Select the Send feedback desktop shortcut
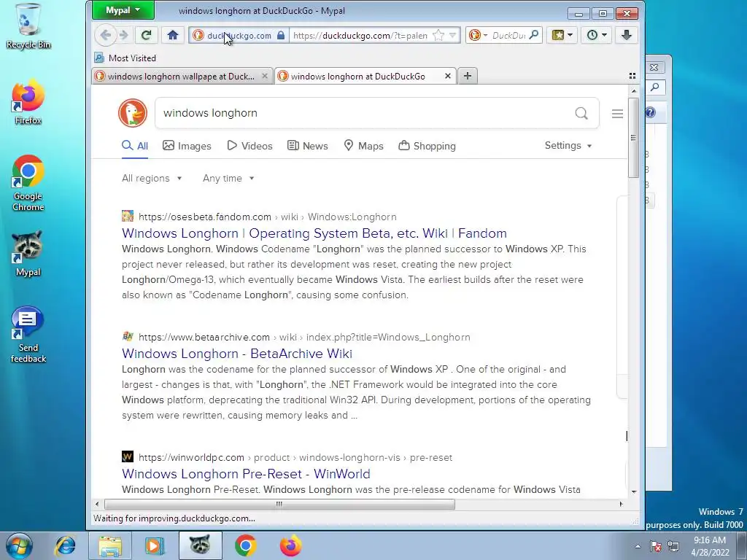The image size is (747, 560). 28,335
